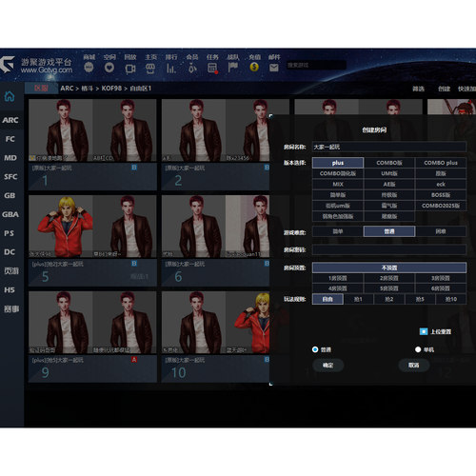Select the AE版 version option
476x476 pixels.
389,185
